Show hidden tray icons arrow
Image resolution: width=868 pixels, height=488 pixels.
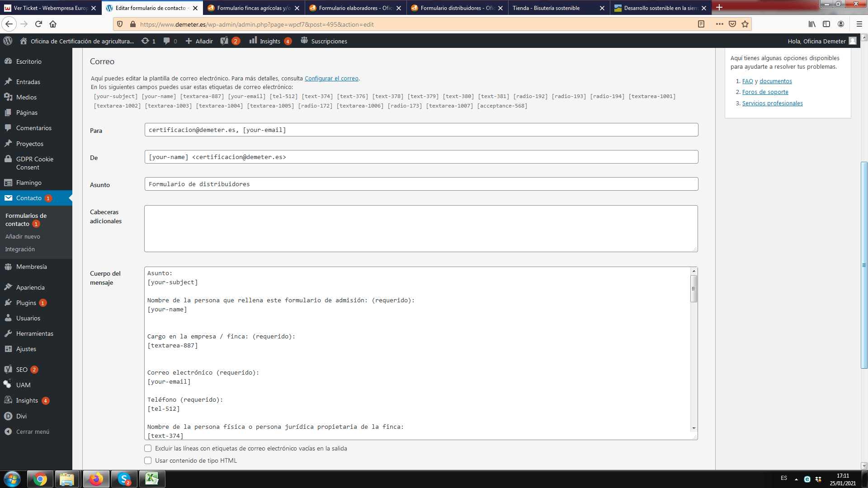click(x=796, y=479)
